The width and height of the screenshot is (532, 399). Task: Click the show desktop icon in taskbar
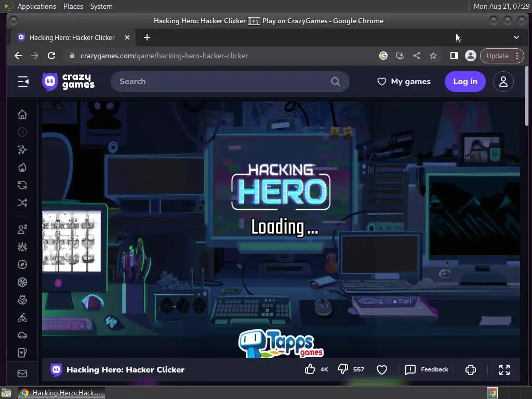click(x=6, y=393)
